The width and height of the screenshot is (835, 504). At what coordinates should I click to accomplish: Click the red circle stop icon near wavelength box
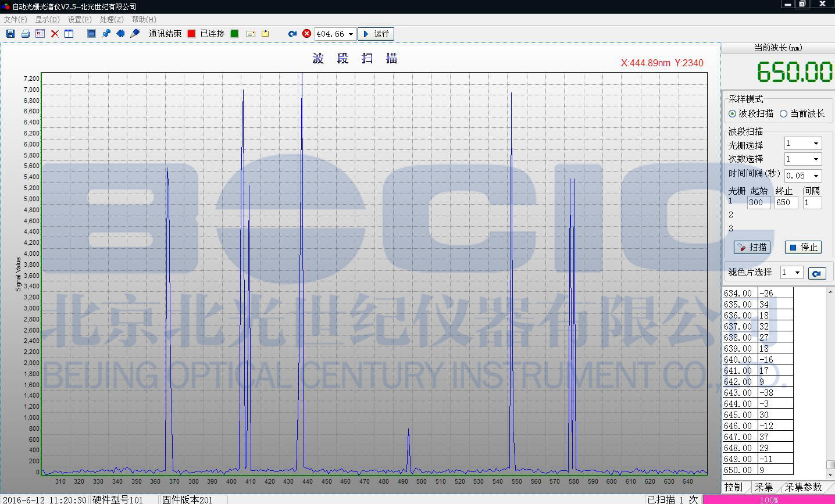(x=306, y=34)
